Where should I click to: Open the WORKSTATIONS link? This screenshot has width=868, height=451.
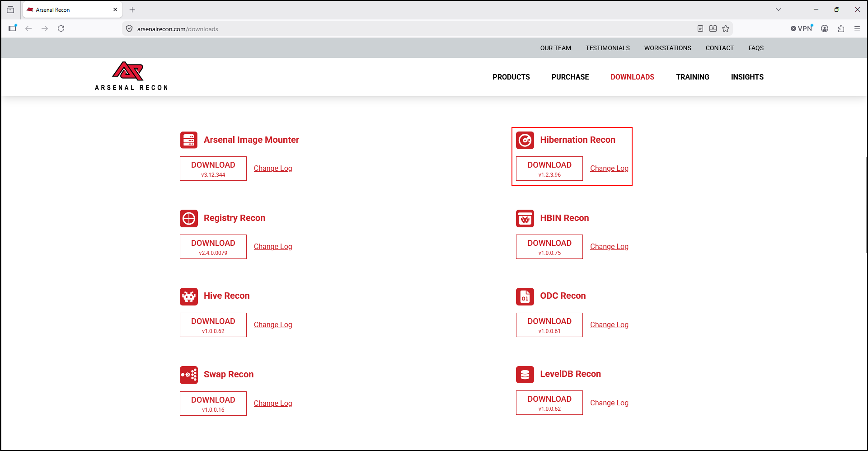click(668, 48)
